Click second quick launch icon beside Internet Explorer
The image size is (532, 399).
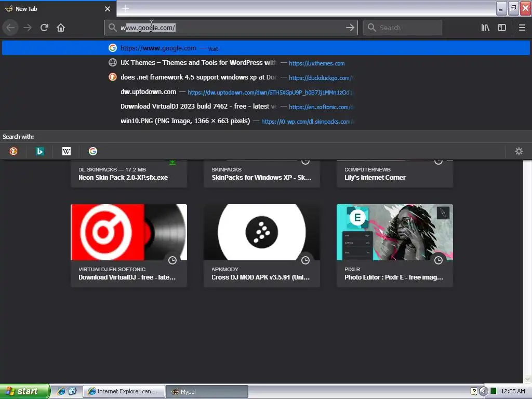point(72,391)
